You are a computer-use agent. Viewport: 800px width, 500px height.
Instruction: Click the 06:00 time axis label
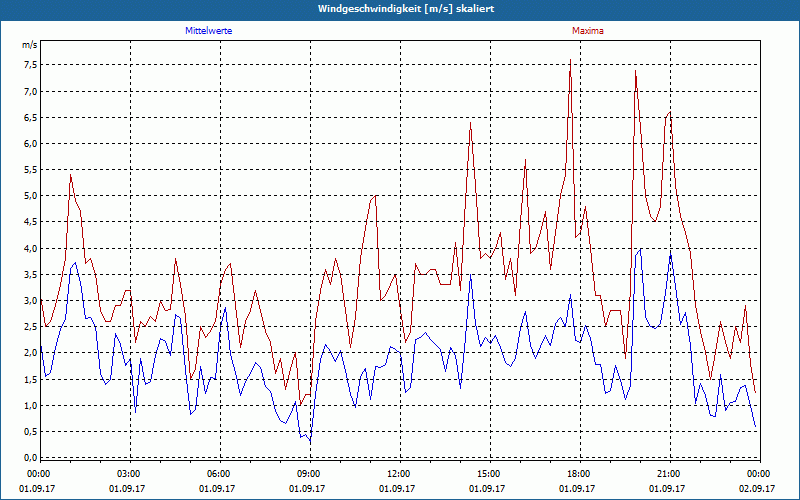click(x=220, y=474)
